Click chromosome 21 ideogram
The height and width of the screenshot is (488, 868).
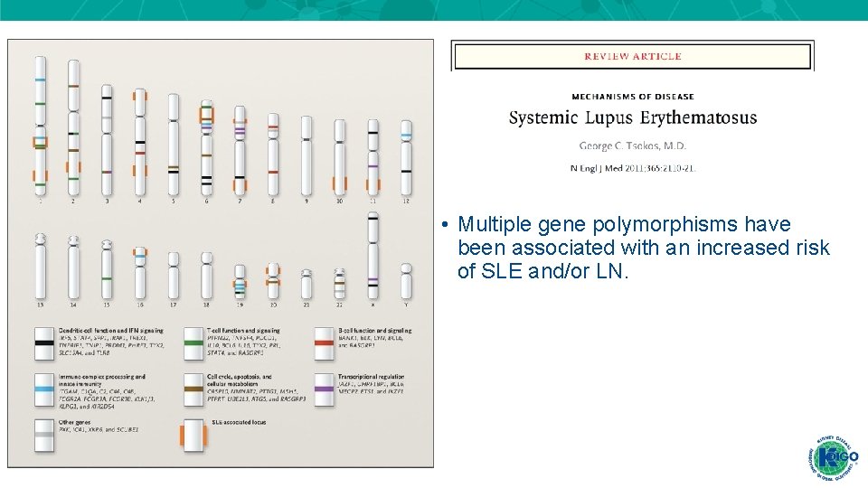(x=307, y=284)
